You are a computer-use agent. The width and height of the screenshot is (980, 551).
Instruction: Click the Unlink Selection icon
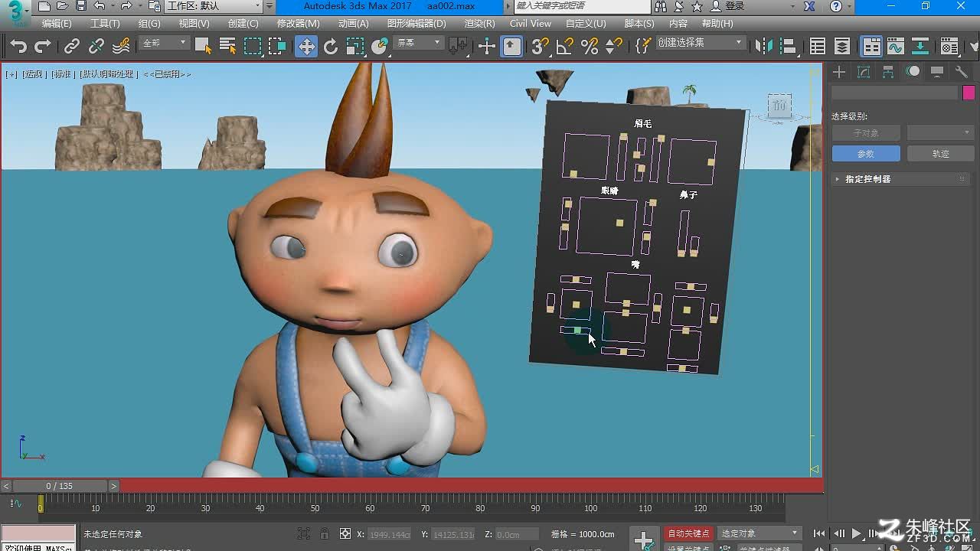96,47
